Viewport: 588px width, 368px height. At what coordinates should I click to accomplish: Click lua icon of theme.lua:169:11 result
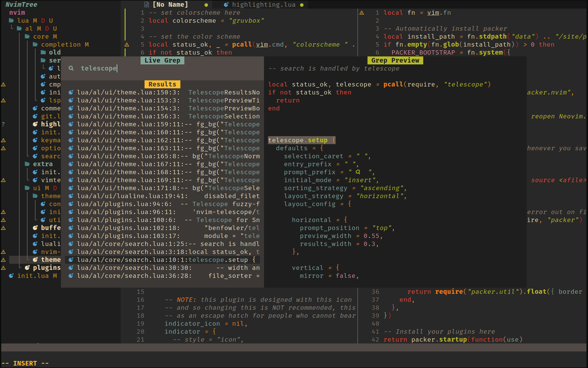point(71,180)
